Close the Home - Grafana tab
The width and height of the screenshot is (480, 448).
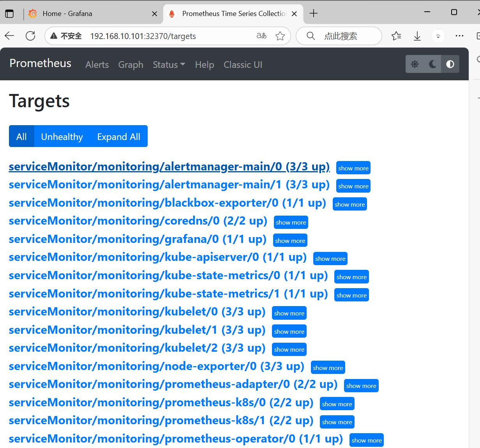pos(155,14)
